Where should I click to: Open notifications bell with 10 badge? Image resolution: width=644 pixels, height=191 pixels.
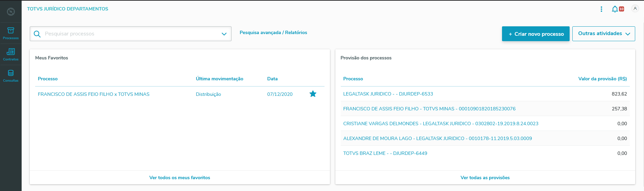617,9
